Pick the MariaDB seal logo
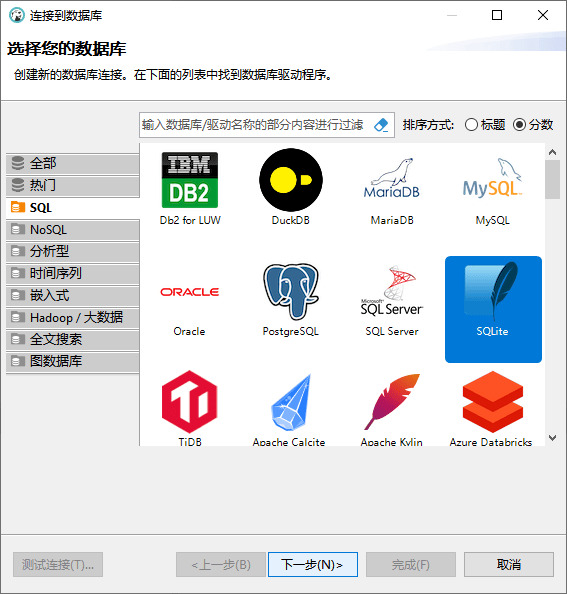 (392, 178)
